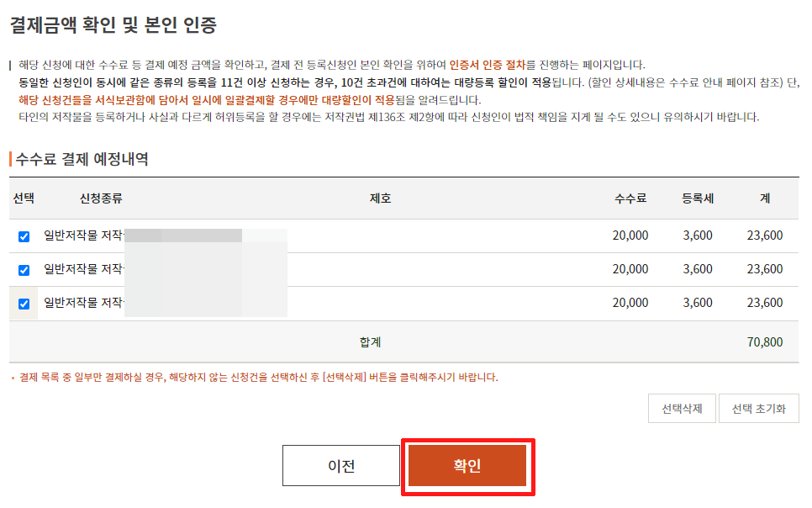Click the second row's 20,000 fee
The height and width of the screenshot is (508, 812).
[x=630, y=270]
